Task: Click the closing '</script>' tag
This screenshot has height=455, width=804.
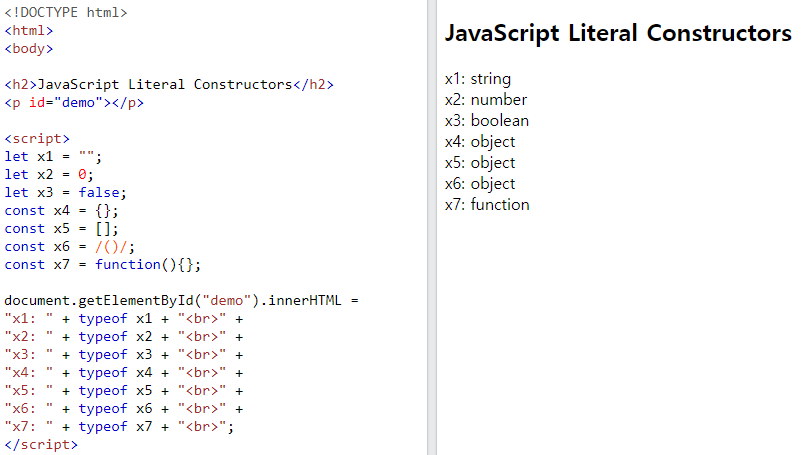Action: tap(41, 444)
